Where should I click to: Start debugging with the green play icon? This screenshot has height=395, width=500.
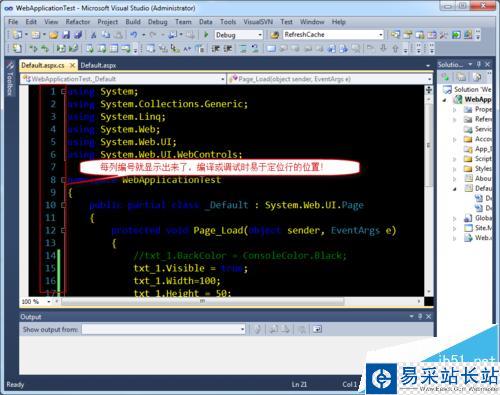(206, 35)
